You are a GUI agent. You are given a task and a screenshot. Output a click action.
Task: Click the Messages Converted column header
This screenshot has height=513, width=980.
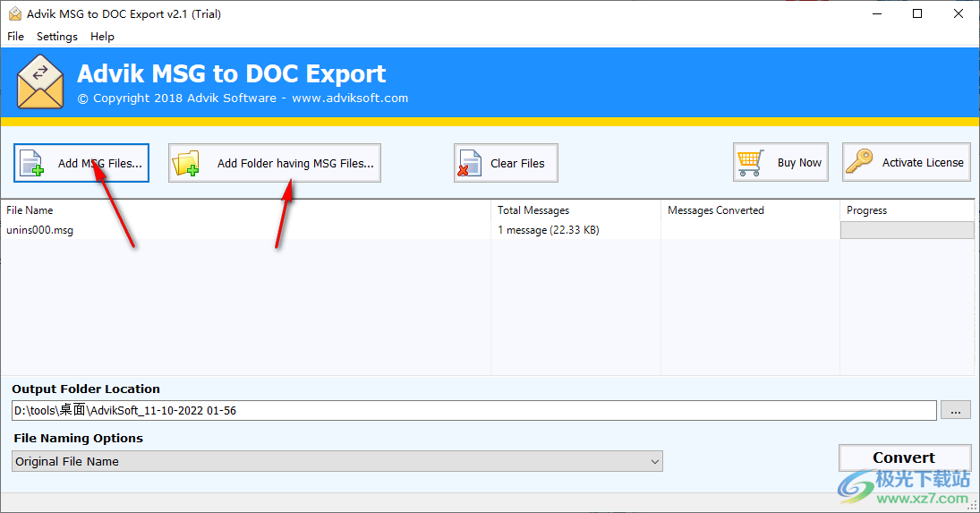(x=750, y=210)
